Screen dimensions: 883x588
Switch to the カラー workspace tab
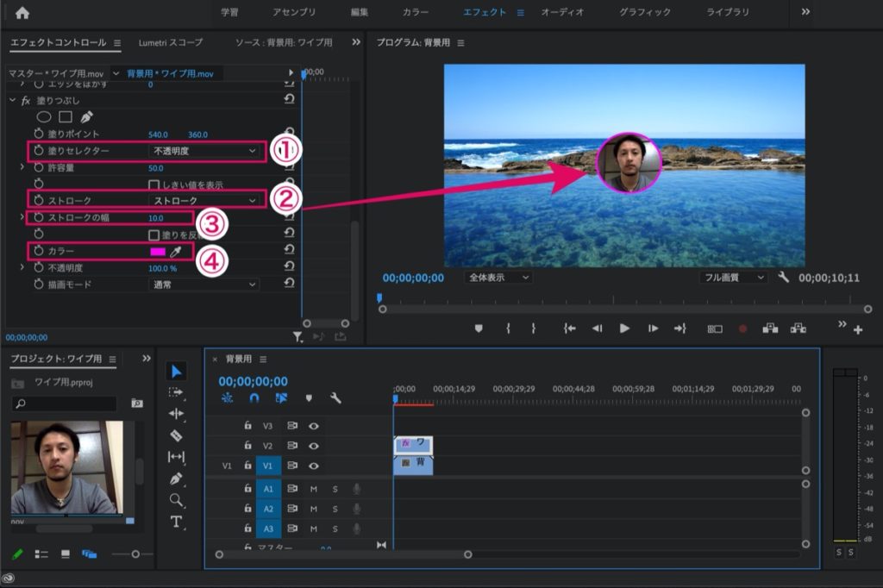click(x=416, y=12)
